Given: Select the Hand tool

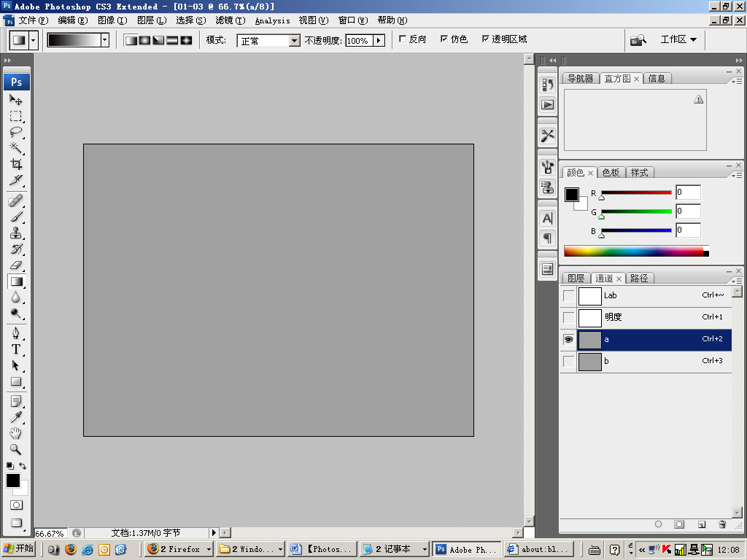Looking at the screenshot, I should [x=16, y=433].
